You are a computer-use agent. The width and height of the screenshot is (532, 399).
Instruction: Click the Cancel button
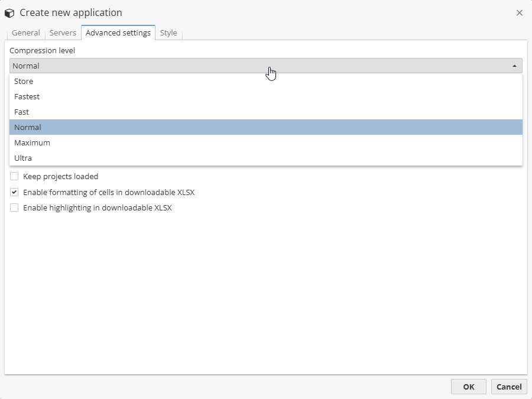point(509,387)
